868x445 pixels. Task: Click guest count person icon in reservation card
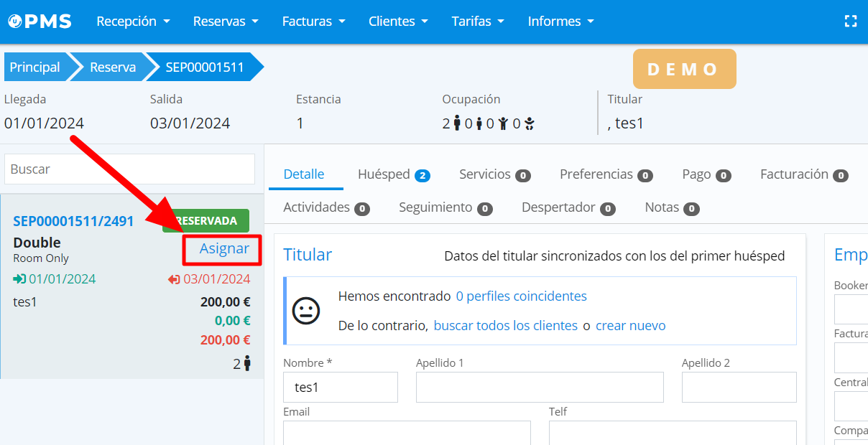coord(247,363)
